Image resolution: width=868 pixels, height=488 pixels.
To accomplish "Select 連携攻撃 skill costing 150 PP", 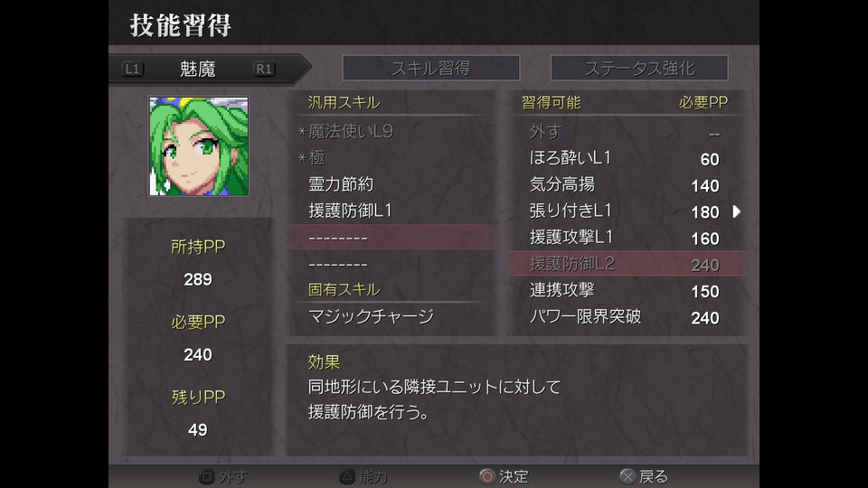I will (x=627, y=290).
